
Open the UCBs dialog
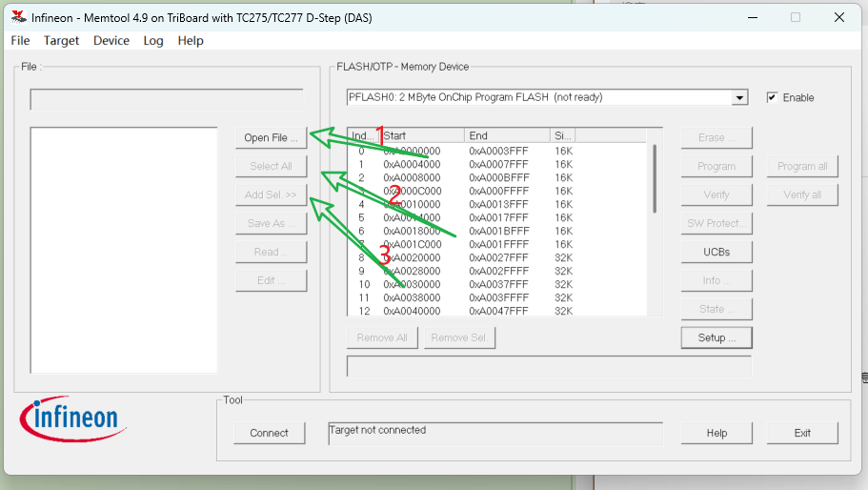[x=717, y=252]
